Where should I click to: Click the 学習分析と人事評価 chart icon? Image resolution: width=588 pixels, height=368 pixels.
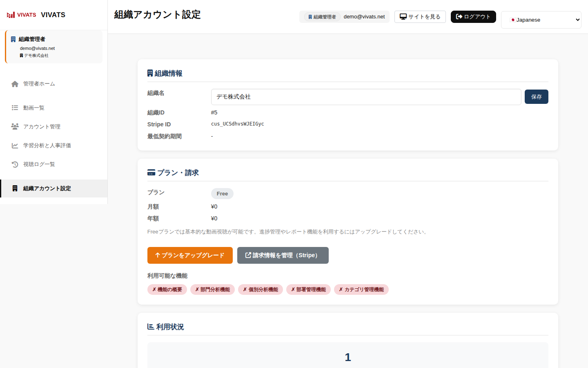click(x=15, y=146)
